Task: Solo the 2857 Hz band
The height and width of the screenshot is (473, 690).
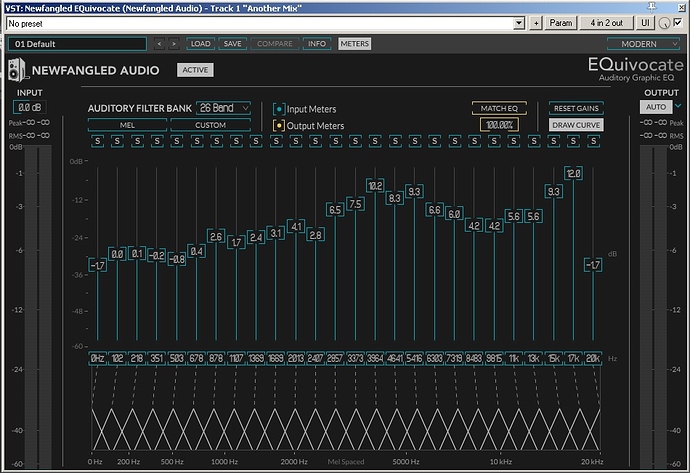Action: (335, 141)
